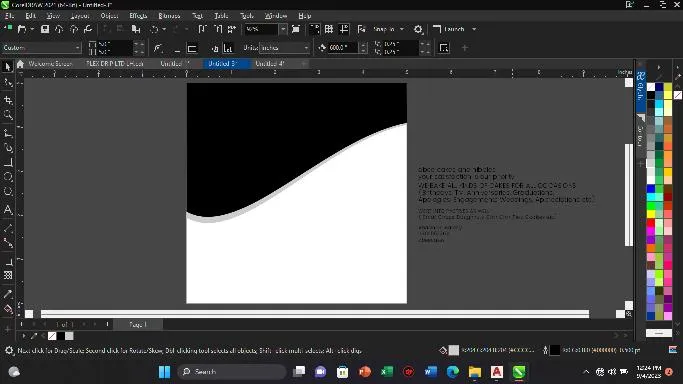Click the status bar settings gear
The width and height of the screenshot is (683, 384).
pos(9,350)
